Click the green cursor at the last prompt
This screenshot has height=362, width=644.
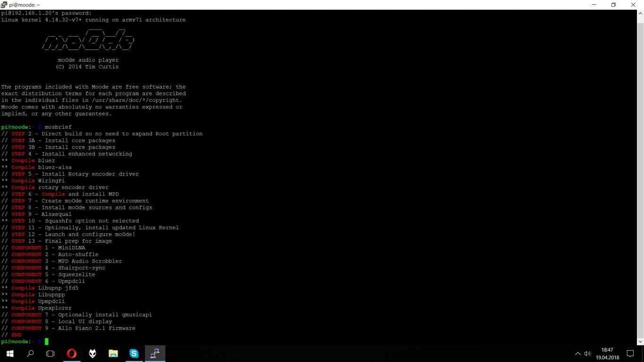tap(46, 342)
